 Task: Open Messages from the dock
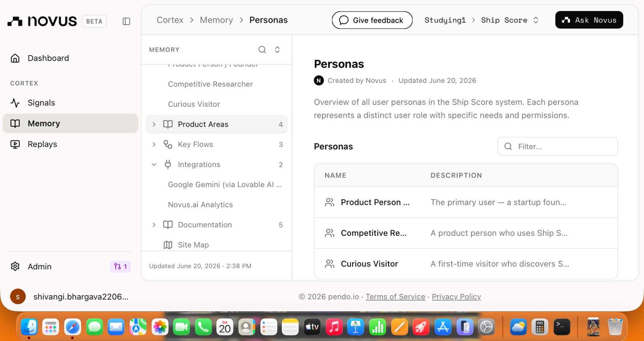coord(95,327)
